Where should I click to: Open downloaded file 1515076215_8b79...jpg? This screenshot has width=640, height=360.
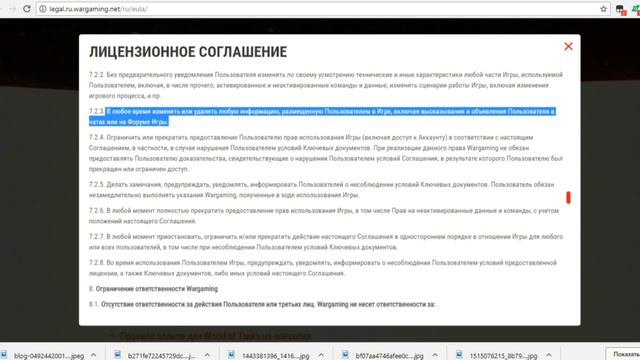pyautogui.click(x=503, y=356)
